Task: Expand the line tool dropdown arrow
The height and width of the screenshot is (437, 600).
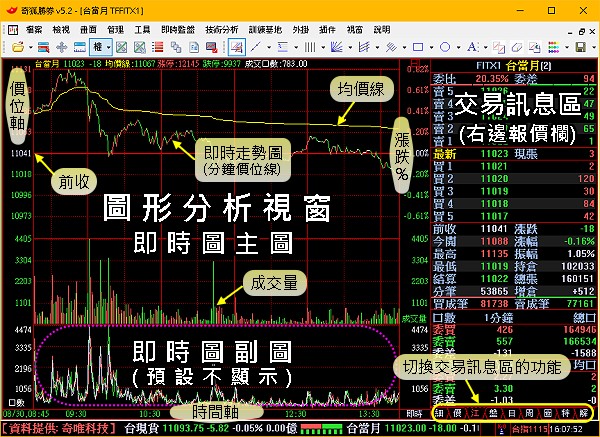Action: pos(269,48)
